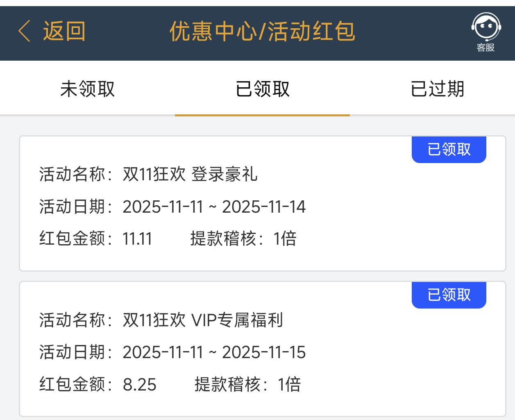Tap 活动日期 label in the VIP card

tap(74, 352)
